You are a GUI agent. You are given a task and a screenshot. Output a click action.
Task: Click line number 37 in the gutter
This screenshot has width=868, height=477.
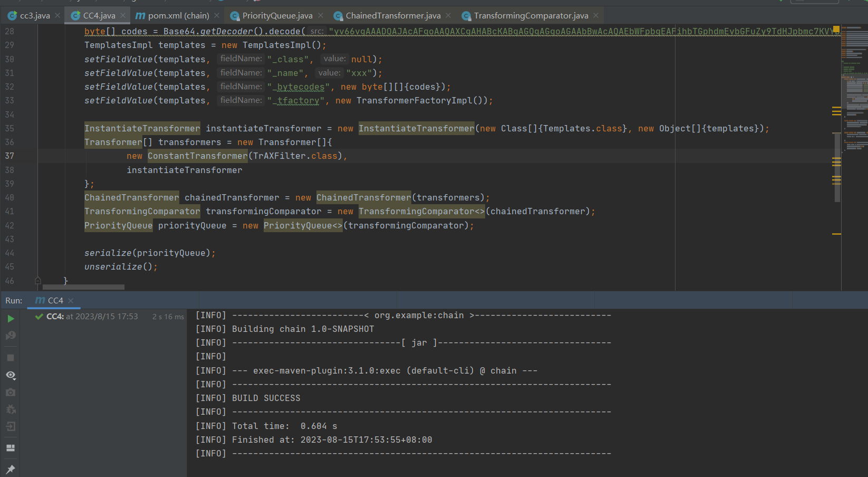click(10, 156)
